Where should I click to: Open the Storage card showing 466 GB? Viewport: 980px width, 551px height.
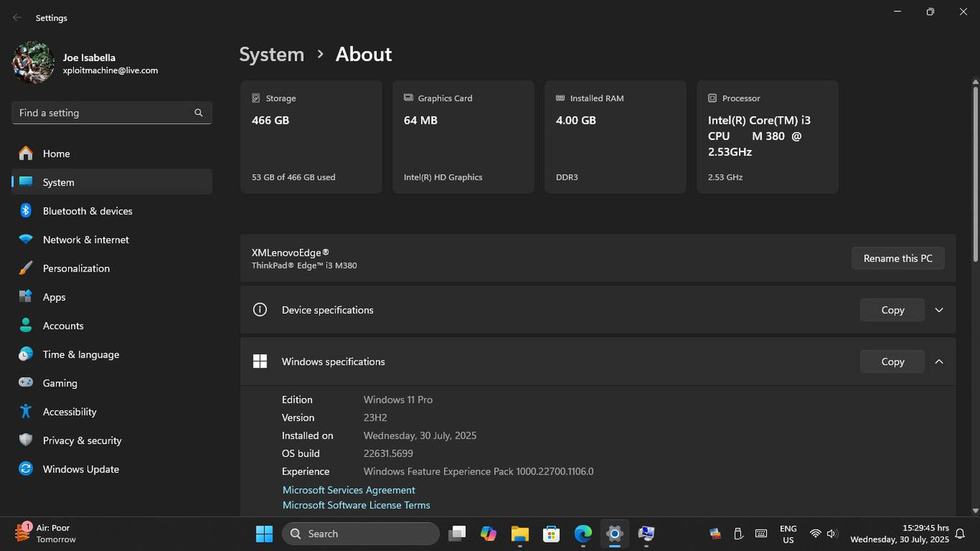(x=311, y=137)
